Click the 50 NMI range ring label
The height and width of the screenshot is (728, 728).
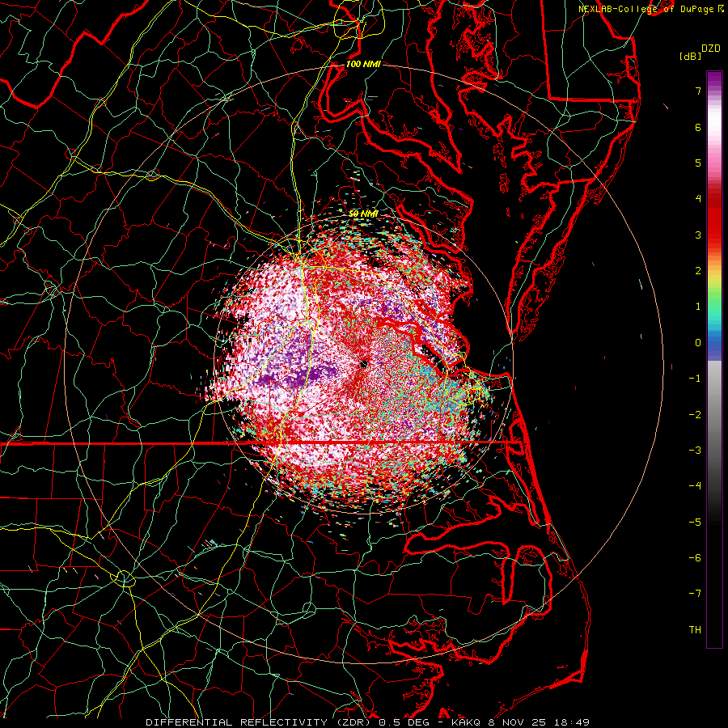363,214
